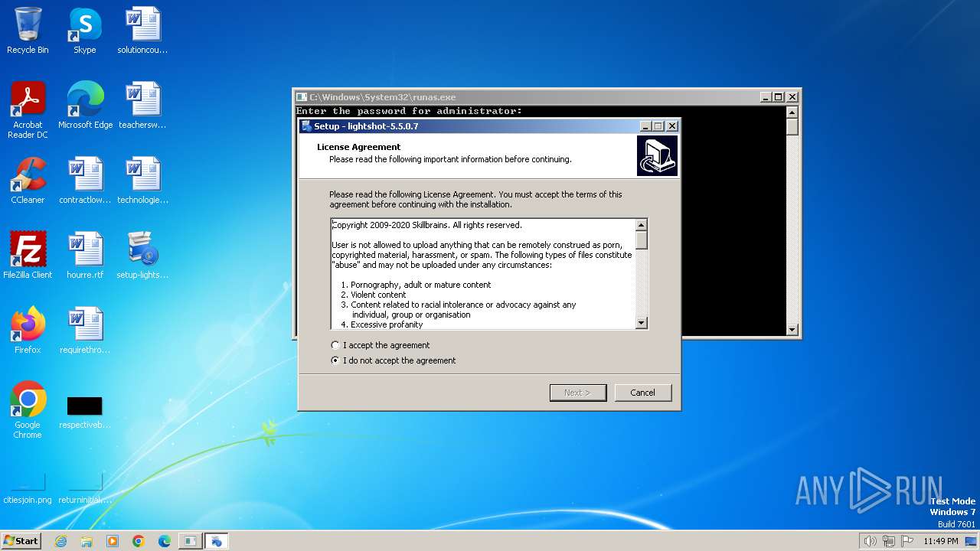Screen dimensions: 980x551
Task: Close the Setup lightshot dialog
Action: (672, 126)
